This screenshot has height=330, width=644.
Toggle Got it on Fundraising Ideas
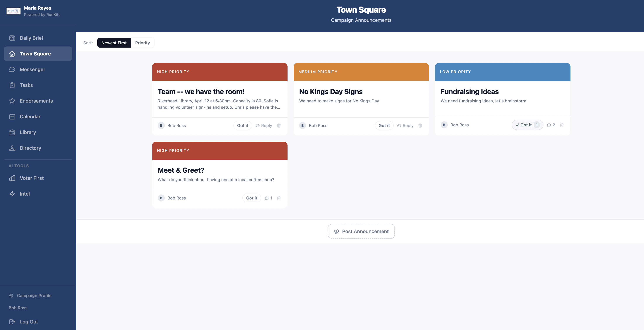coord(527,125)
